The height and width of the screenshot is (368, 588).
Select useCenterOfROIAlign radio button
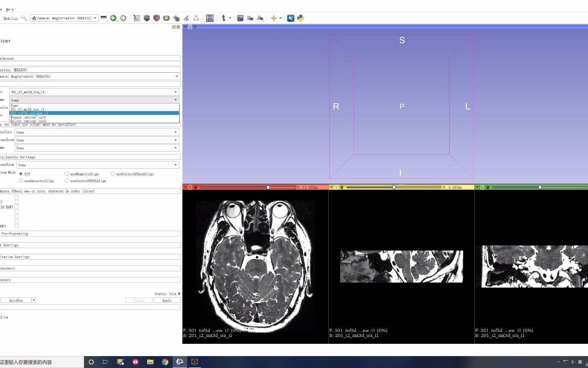point(67,181)
